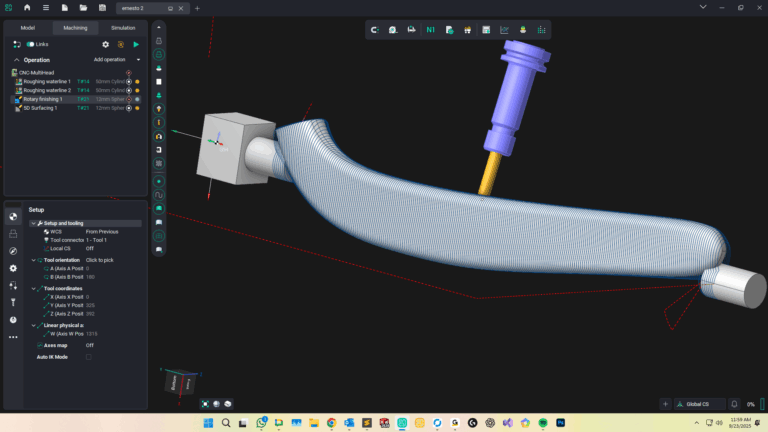
Task: Toggle yellow status dot of Roughing waterline 1
Action: pyautogui.click(x=137, y=81)
